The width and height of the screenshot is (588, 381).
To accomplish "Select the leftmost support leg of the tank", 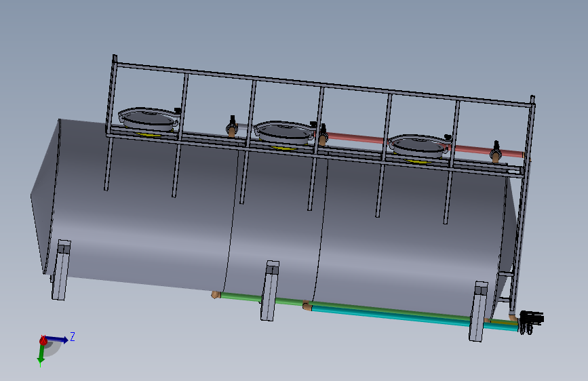I will 61,270.
